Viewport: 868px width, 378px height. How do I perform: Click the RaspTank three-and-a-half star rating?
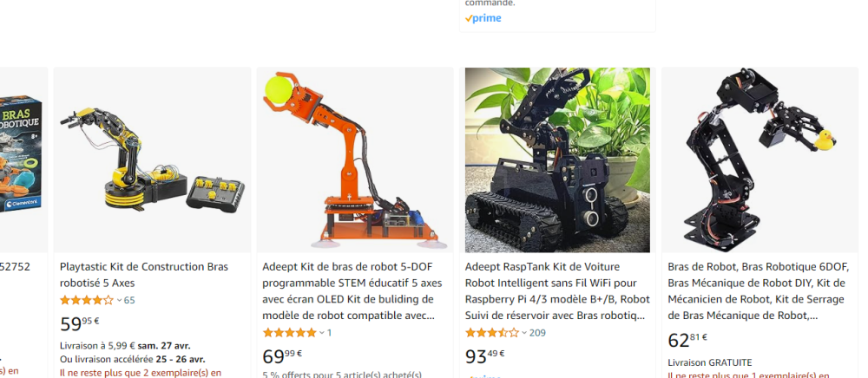point(492,333)
